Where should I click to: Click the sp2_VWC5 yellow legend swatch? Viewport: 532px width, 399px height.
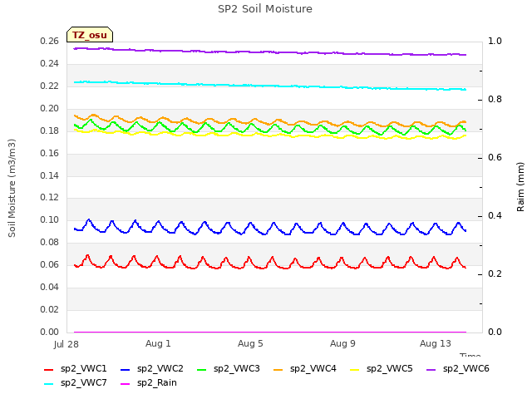click(x=355, y=369)
